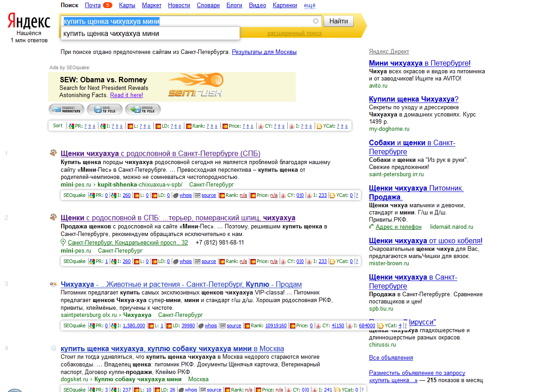Open result 'Щенки чихуахуа с родословной в Санкт-Петербурге (СПБ)'
Image resolution: width=543 pixels, height=392 pixels.
click(160, 153)
